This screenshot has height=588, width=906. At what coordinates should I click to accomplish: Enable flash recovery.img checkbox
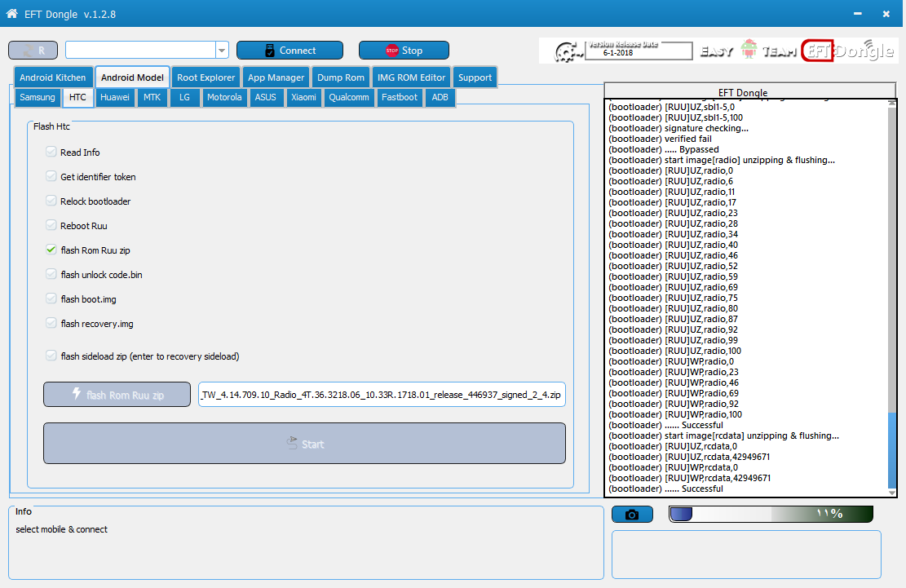pyautogui.click(x=51, y=323)
